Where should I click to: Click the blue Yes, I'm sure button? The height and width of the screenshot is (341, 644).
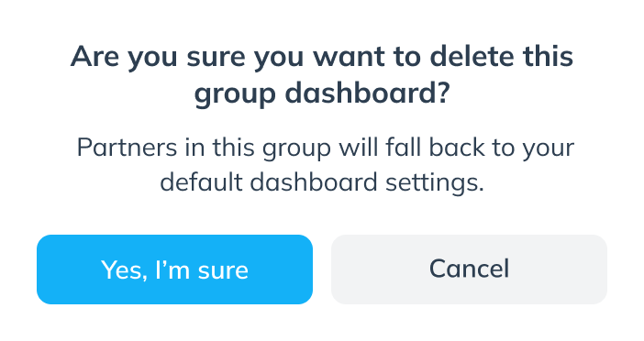[174, 269]
